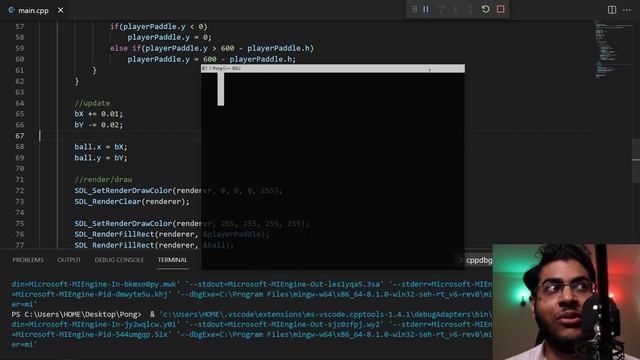Screen dimensions: 640x360
Task: Click the "else if" condition on line 59
Action: coord(212,48)
